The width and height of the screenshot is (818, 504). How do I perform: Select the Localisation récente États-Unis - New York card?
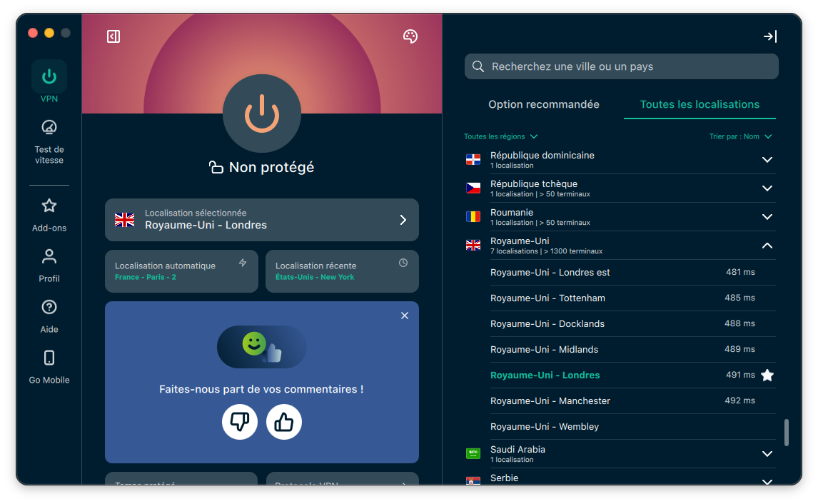(x=342, y=271)
